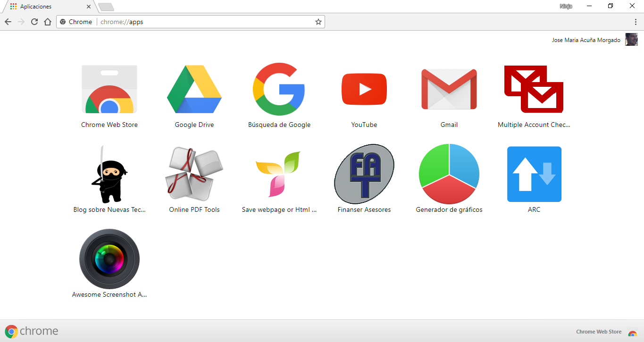
Task: Click the "Búsqueda de Google" label
Action: click(x=279, y=125)
